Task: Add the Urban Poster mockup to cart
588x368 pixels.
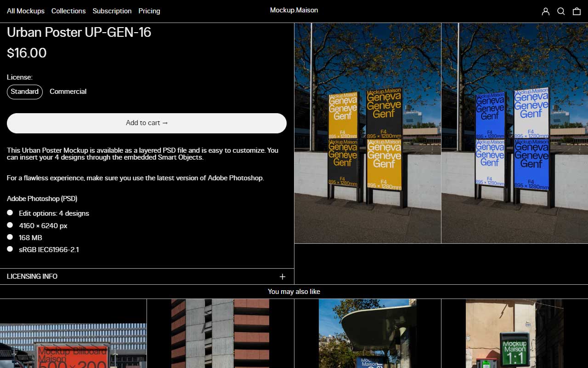Action: click(x=146, y=123)
